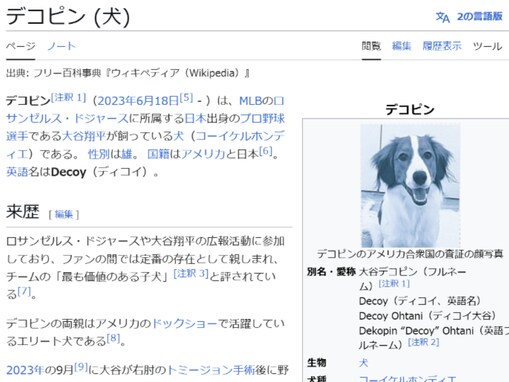Select the 閲覧 view tab
Screen dimensions: 509x382
[x=371, y=46]
